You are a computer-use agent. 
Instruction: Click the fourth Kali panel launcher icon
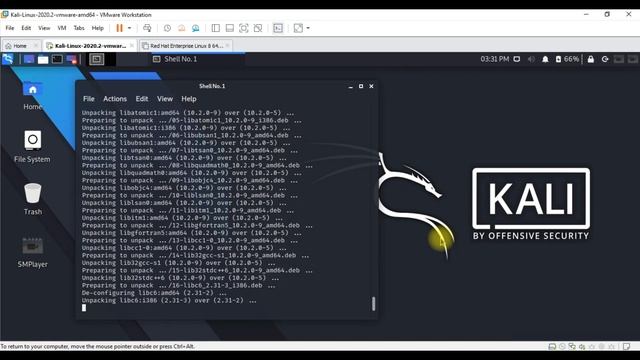[x=71, y=59]
